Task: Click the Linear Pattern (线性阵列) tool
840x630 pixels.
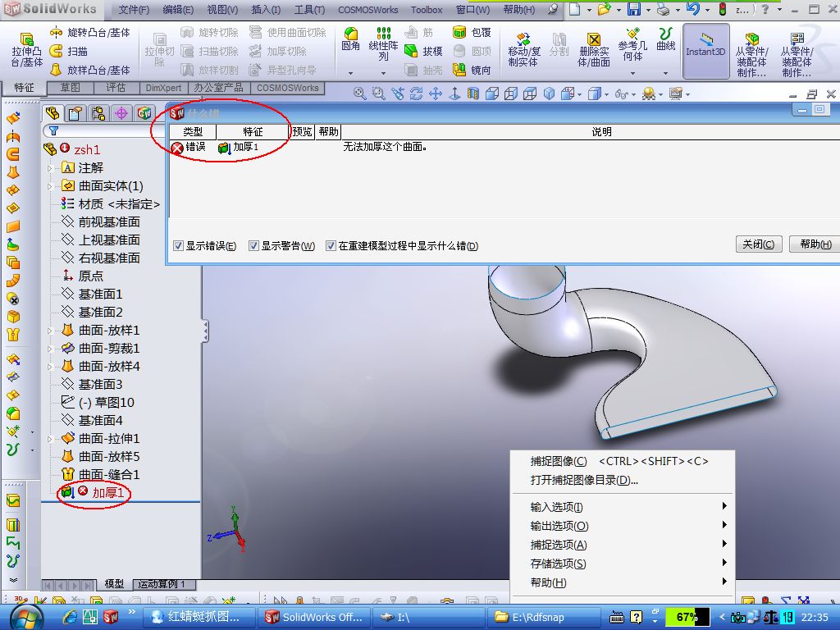Action: tap(383, 44)
